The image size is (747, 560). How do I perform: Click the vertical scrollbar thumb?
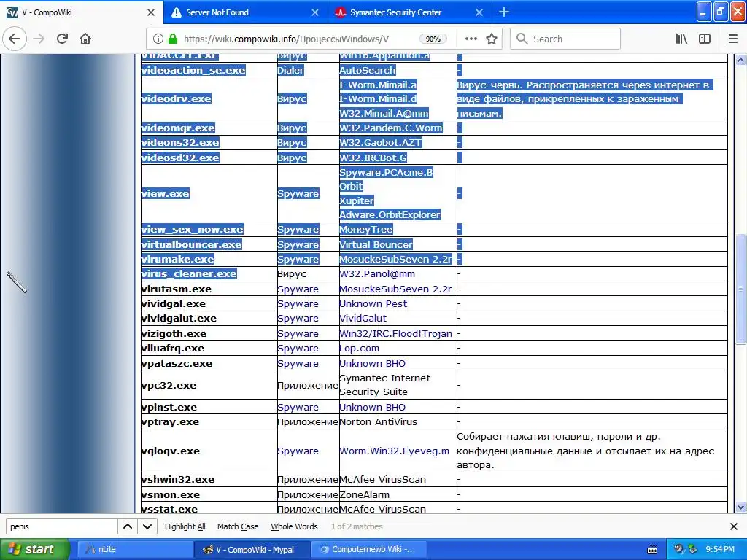click(x=740, y=289)
